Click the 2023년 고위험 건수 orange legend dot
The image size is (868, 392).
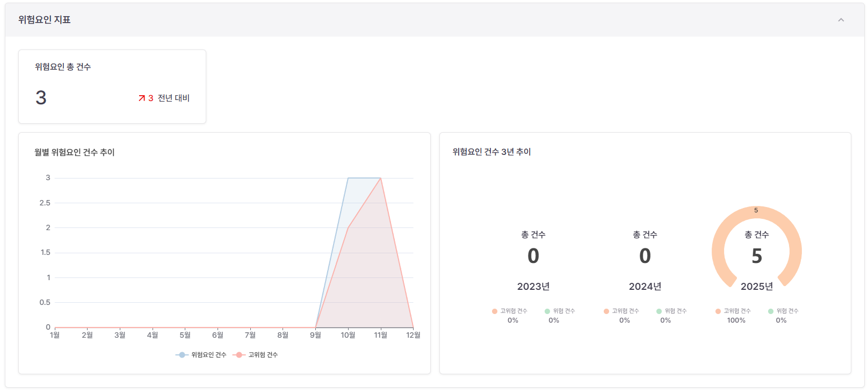tap(495, 311)
